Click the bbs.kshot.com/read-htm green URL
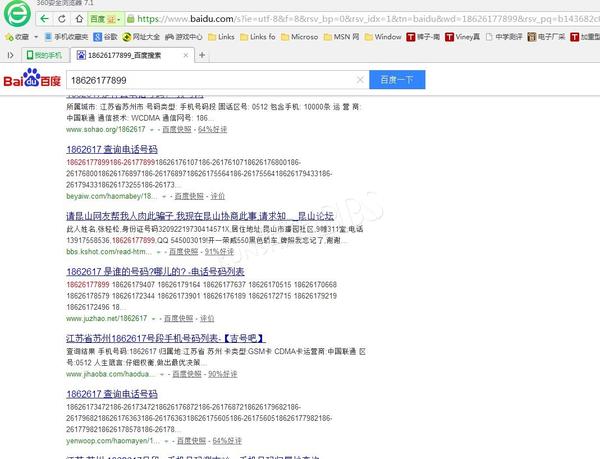The height and width of the screenshot is (459, 600). (x=109, y=252)
